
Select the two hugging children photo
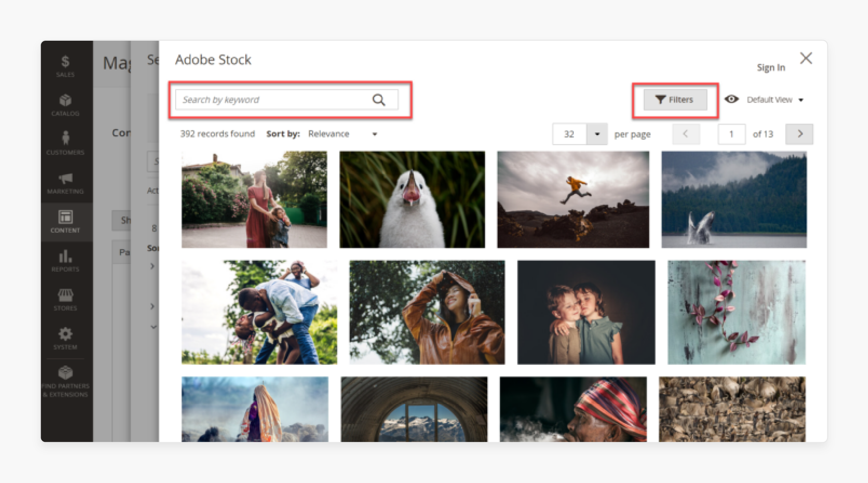tap(586, 312)
